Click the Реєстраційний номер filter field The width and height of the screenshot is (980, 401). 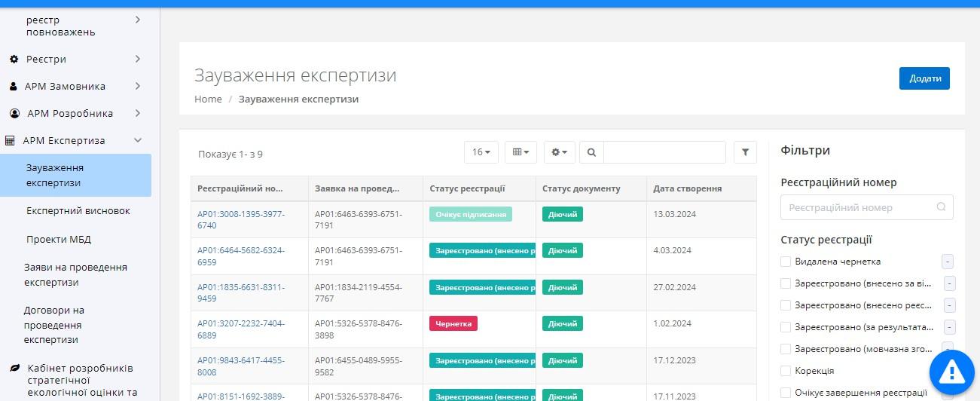click(x=859, y=207)
